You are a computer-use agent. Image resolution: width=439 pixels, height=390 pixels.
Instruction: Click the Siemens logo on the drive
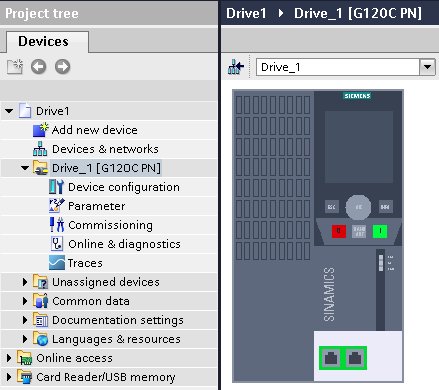[357, 96]
